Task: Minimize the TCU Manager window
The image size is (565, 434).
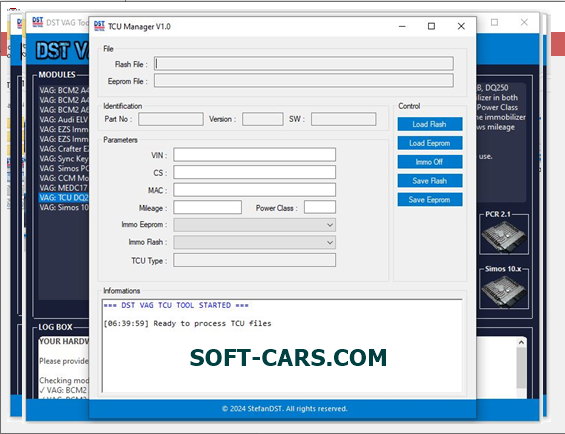Action: click(x=402, y=26)
